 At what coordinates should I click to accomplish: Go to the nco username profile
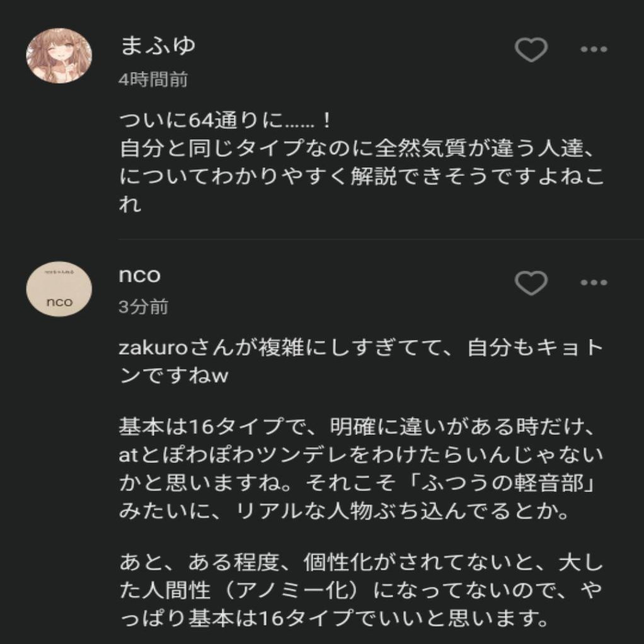139,275
